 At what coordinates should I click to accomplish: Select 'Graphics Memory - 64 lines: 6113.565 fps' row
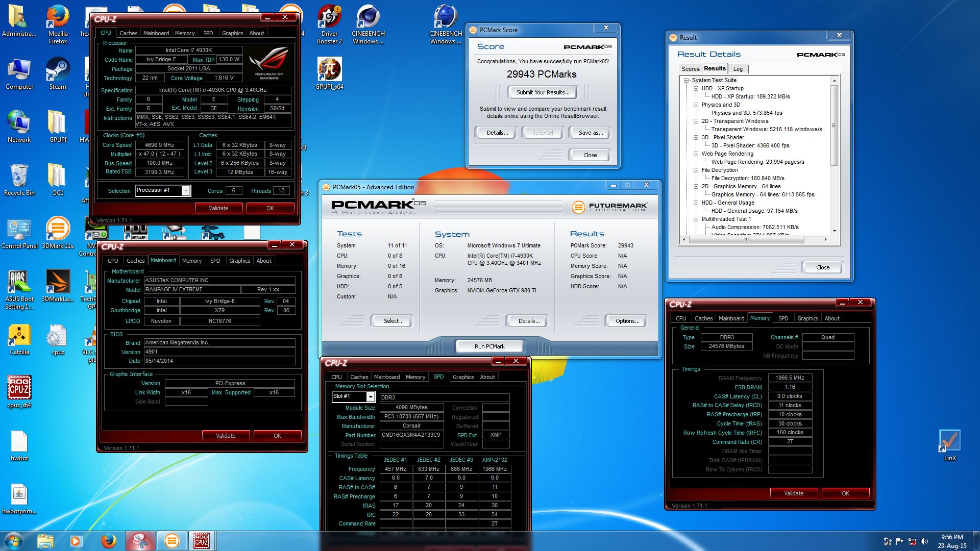pyautogui.click(x=763, y=194)
